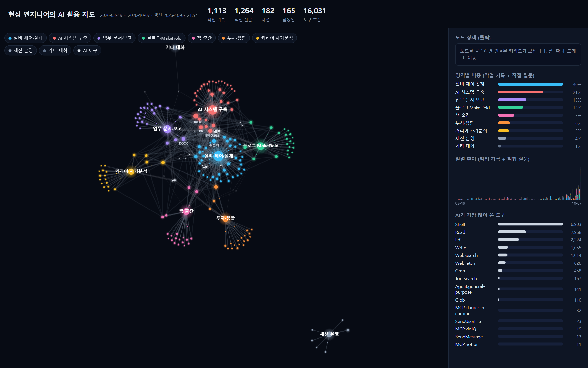This screenshot has height=368, width=588.
Task: Toggle the 기타 대화 legend chip
Action: click(55, 51)
